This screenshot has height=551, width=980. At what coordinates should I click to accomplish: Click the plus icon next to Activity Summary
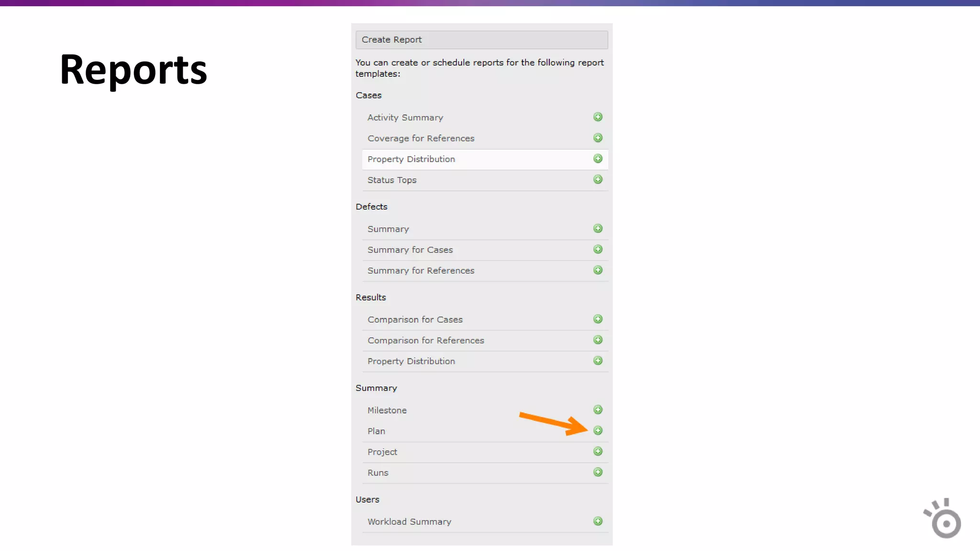(598, 117)
